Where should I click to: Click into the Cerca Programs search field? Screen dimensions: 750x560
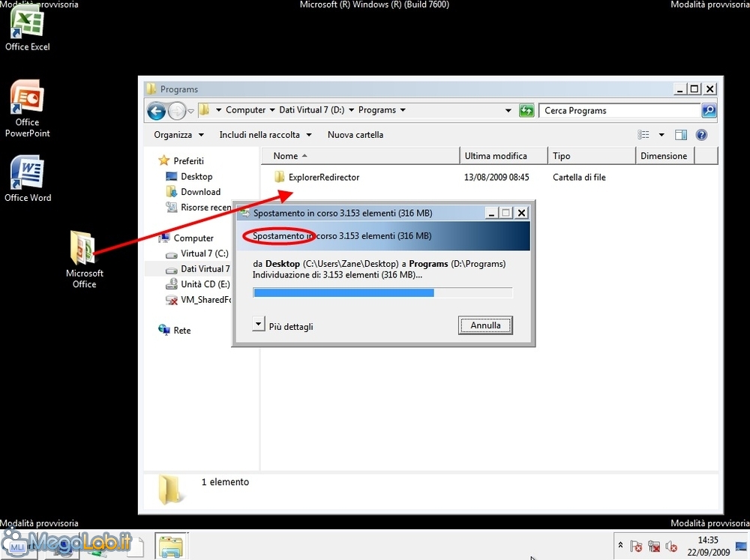point(620,110)
